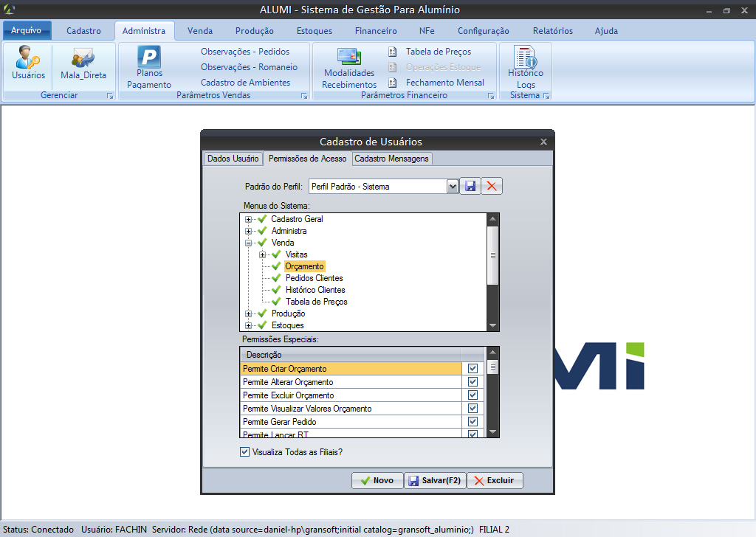Expand the Cadastro Geral tree node
The width and height of the screenshot is (756, 537).
pyautogui.click(x=248, y=219)
